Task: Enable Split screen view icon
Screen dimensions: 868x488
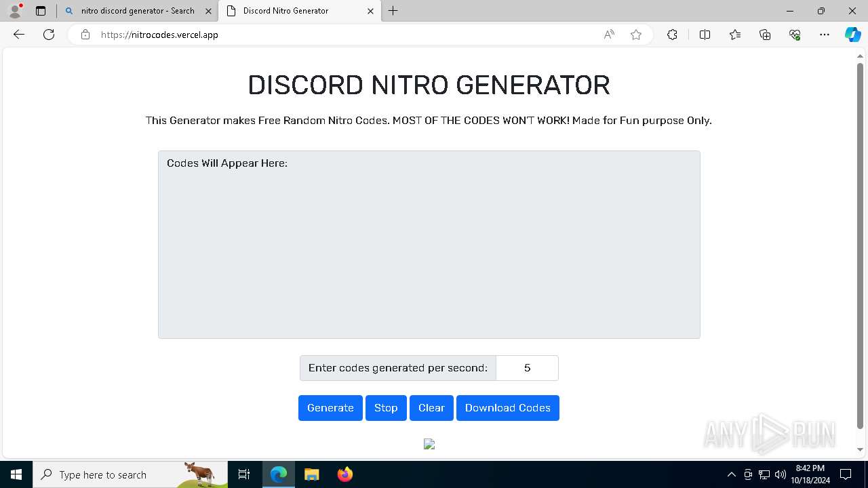Action: pyautogui.click(x=705, y=35)
